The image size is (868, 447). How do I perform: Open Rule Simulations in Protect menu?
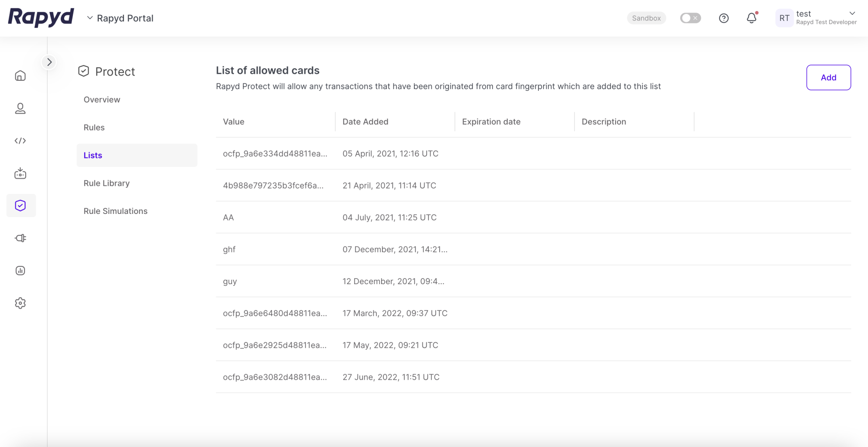(115, 211)
